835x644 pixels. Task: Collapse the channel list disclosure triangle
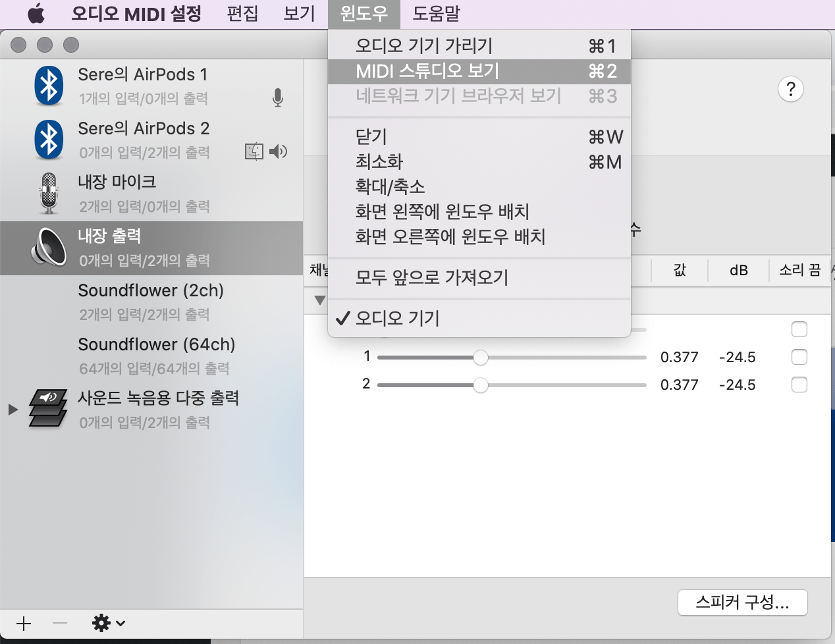(320, 300)
